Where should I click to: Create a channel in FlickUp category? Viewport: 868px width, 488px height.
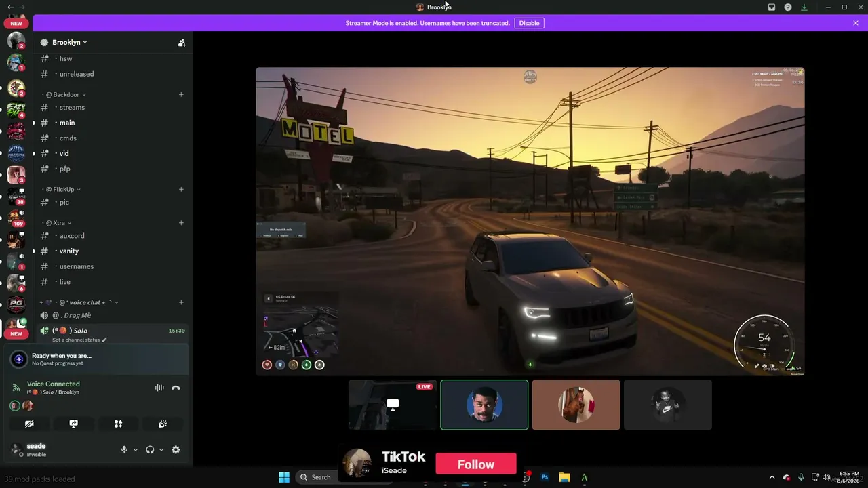[181, 189]
